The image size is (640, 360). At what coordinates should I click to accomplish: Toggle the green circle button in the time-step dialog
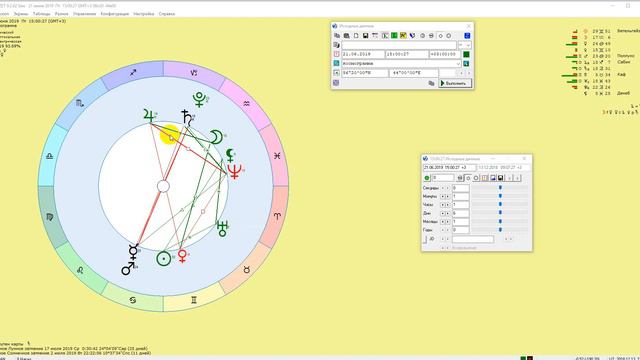(427, 178)
